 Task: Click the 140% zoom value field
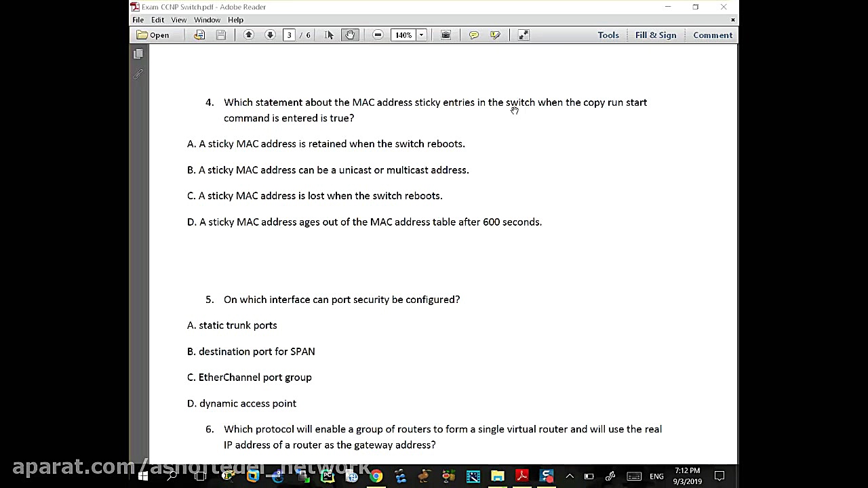[403, 35]
